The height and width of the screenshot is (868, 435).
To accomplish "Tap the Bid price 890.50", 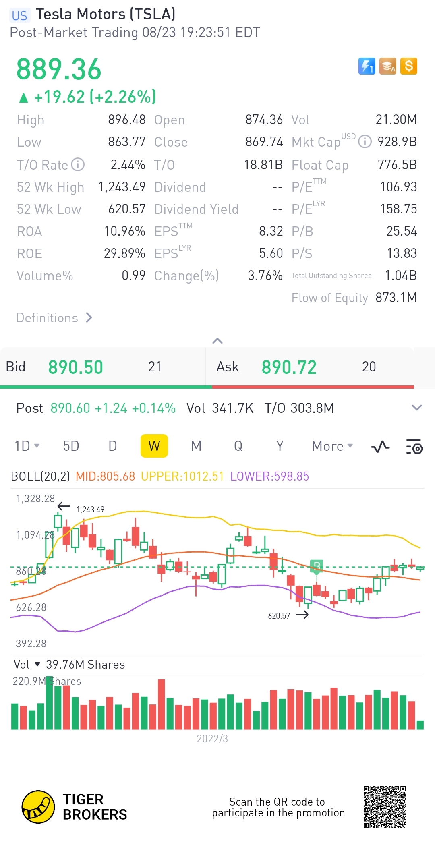I will click(76, 367).
